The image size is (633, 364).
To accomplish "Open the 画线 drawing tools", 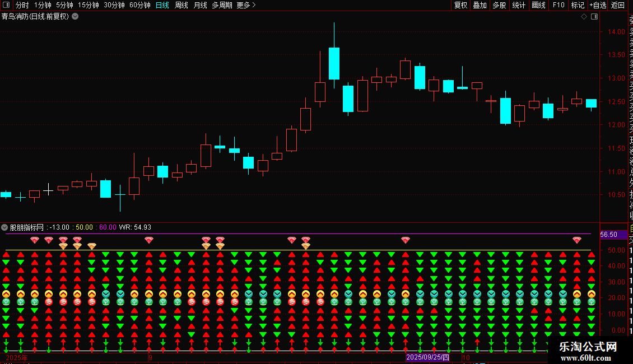I will (538, 5).
